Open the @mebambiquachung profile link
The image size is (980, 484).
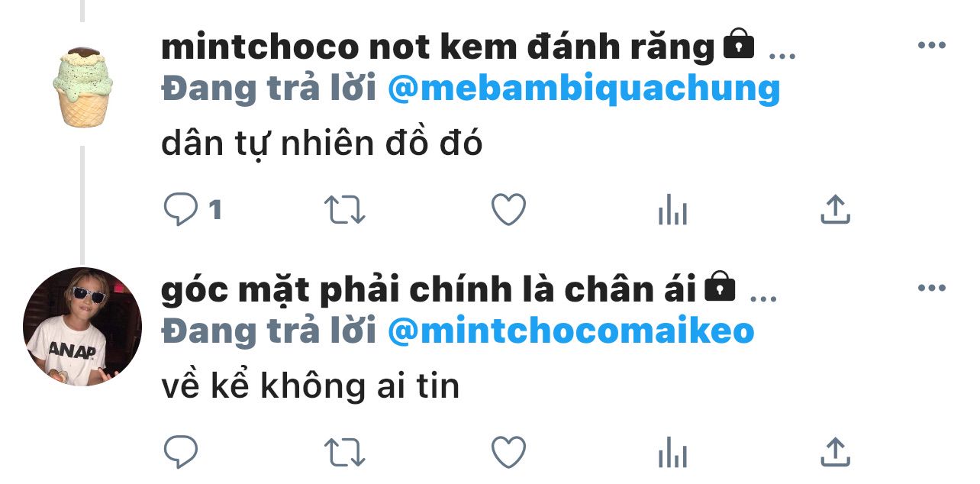584,89
